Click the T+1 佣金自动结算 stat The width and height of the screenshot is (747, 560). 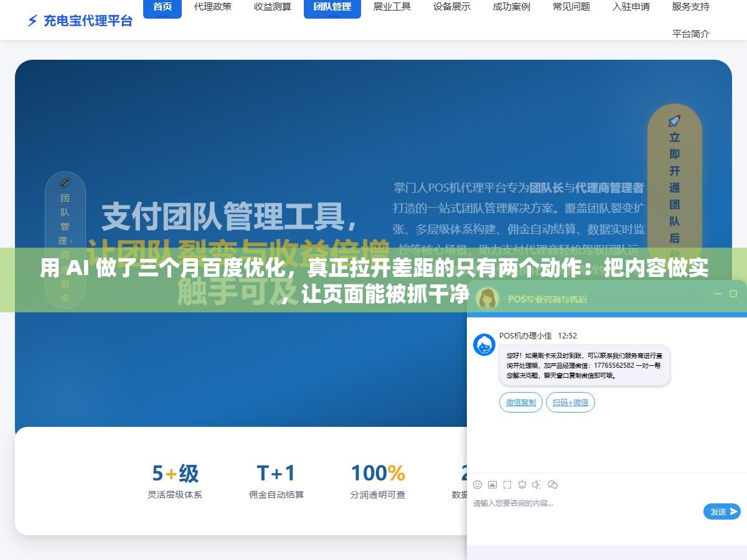276,481
